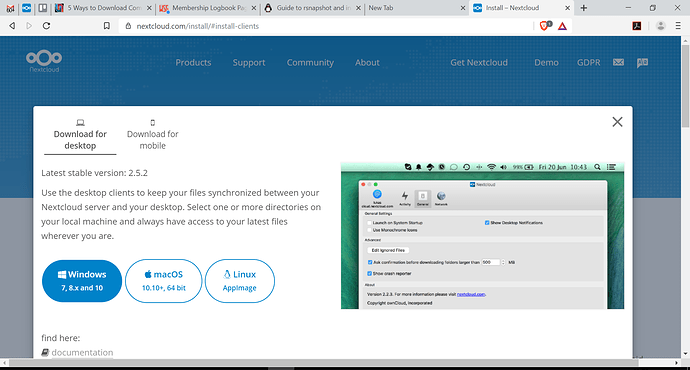Click the PDF extension icon in toolbar

pyautogui.click(x=637, y=26)
